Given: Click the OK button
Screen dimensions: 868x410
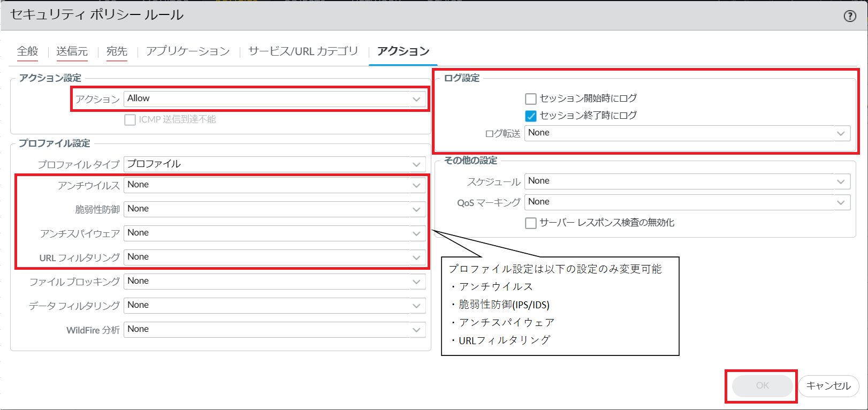Looking at the screenshot, I should click(762, 386).
